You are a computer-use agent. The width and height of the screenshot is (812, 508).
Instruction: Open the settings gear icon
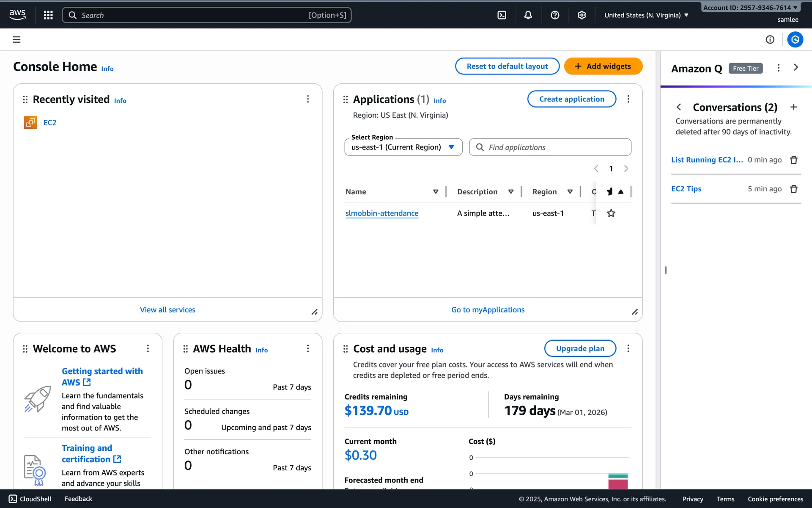click(x=582, y=15)
